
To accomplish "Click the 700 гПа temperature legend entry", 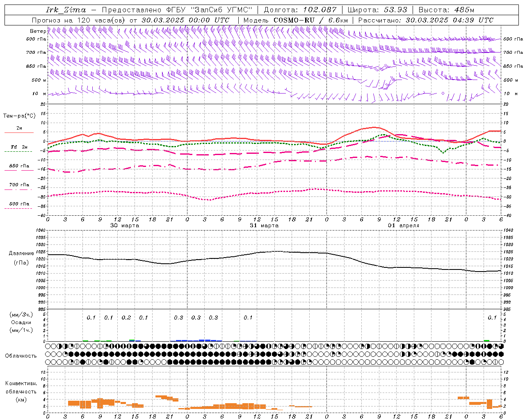I will 19,186.
